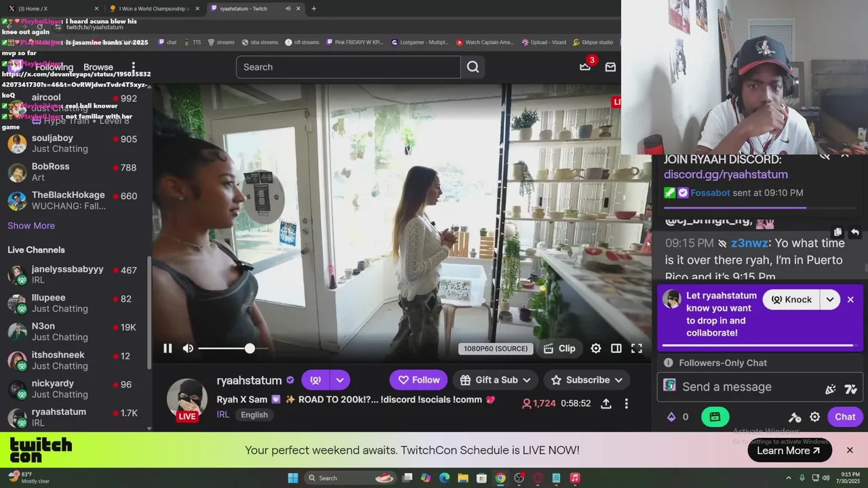Screen dimensions: 868x488
Task: Open chat identity badge in message box
Action: click(x=669, y=385)
